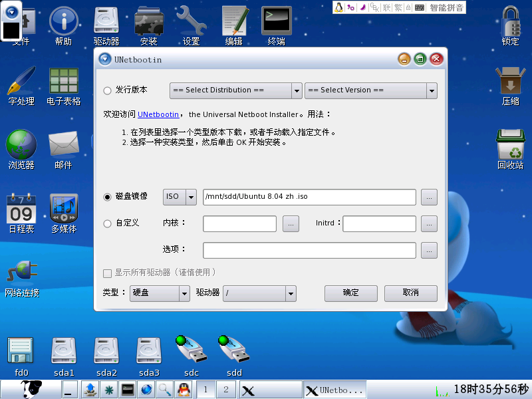Click the penguin input method icon
This screenshot has height=399, width=532.
(x=338, y=7)
